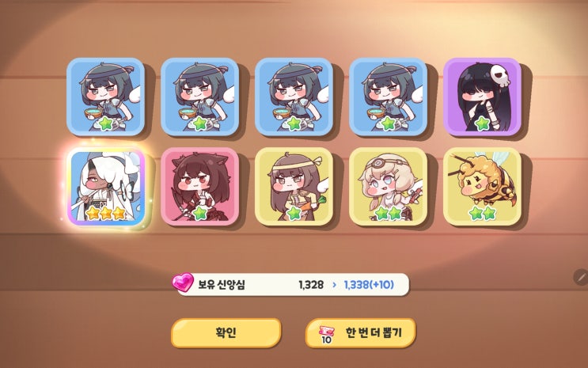
Task: Click the 보유 신앙심 label
Action: 222,285
